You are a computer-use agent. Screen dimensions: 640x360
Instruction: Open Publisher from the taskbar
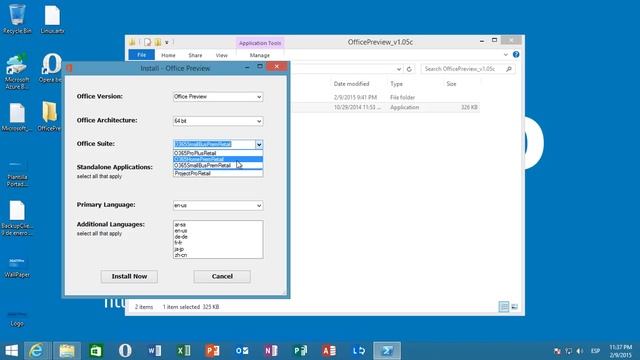click(300, 351)
